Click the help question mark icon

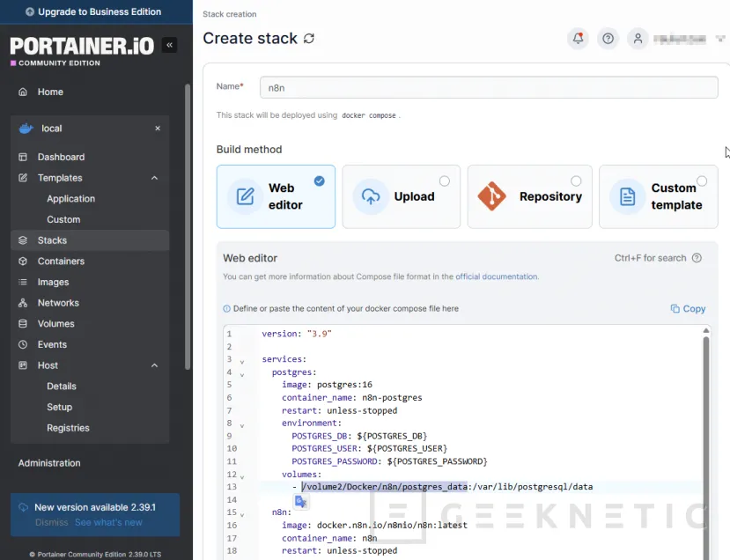(608, 39)
